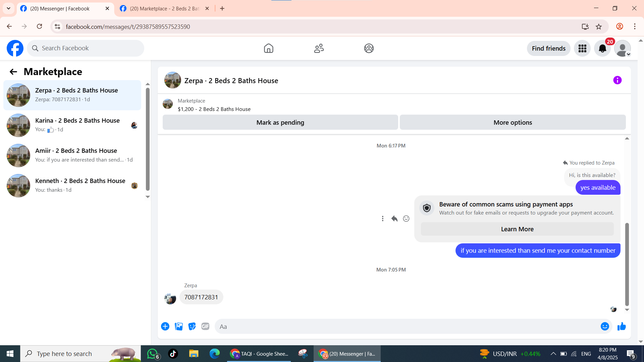The height and width of the screenshot is (362, 644).
Task: Focus the Aa message input field
Action: coord(406,326)
